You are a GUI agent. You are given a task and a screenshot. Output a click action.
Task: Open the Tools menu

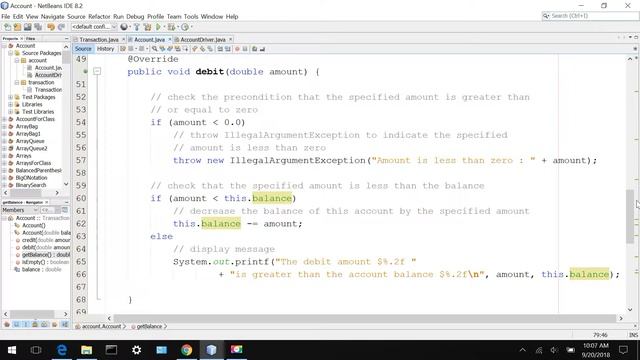(191, 17)
